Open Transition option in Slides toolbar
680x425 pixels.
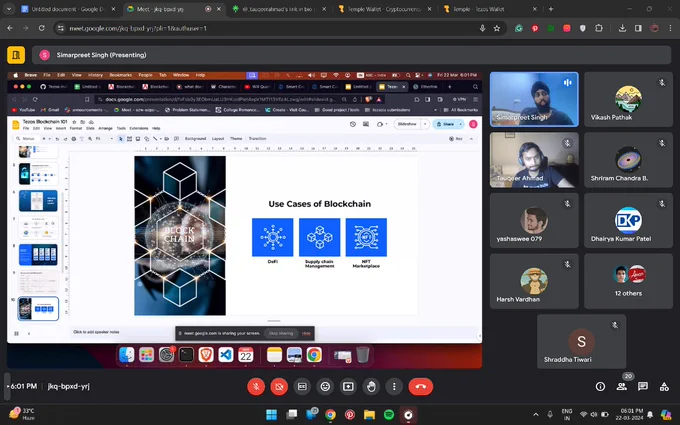point(257,139)
